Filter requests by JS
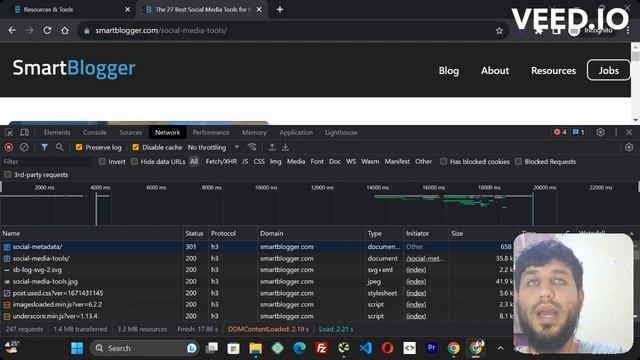Screen dimensions: 640x360 click(x=245, y=162)
